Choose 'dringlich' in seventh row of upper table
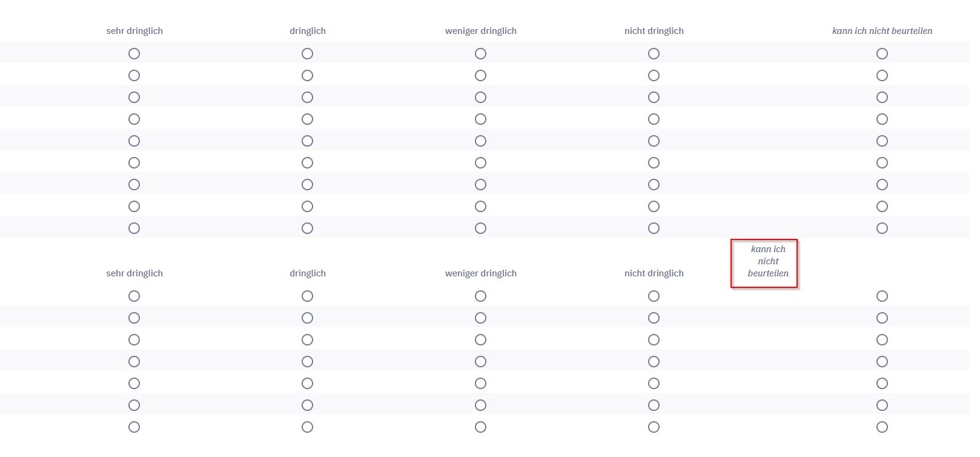Screen dimensions: 980x457 pos(307,185)
